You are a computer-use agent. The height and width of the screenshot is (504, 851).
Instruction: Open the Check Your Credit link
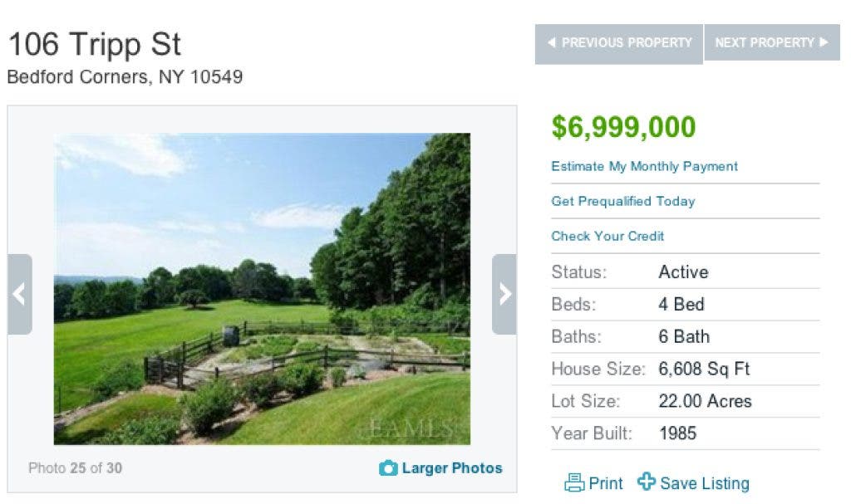[608, 236]
